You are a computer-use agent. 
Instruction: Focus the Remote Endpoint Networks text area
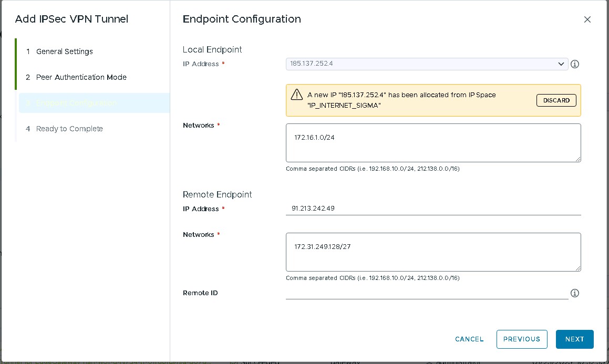pyautogui.click(x=432, y=252)
